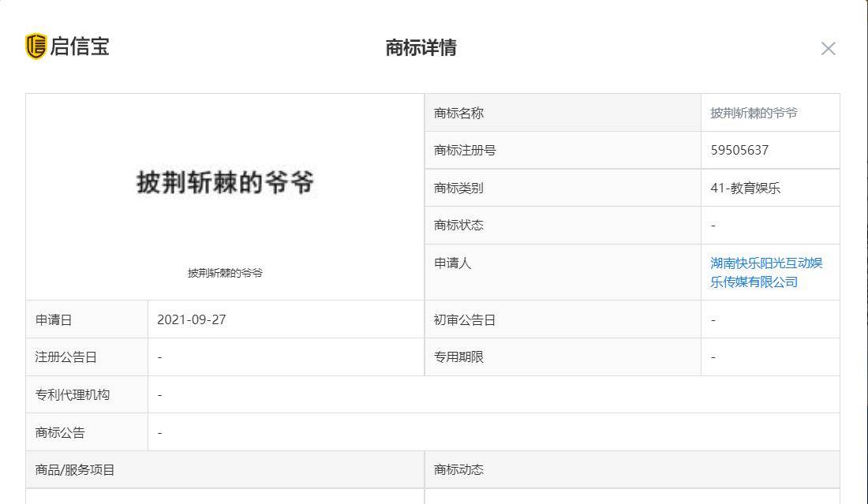Click the 41-教育娱乐 category value
The image size is (868, 504).
pos(746,188)
